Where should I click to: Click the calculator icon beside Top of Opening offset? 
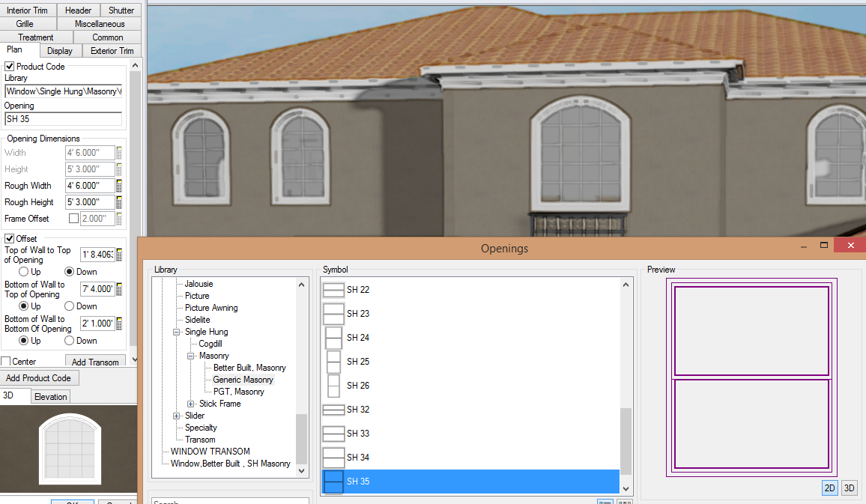[120, 254]
